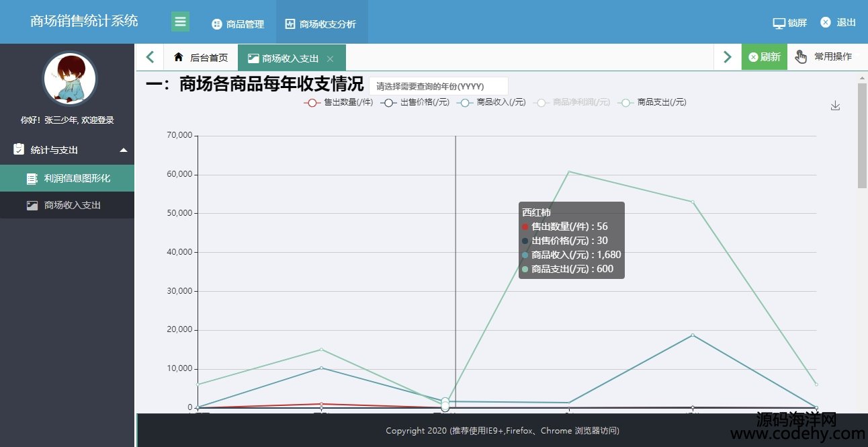Open the 商场收支分析 top menu
Screen dimensions: 868x447
pos(320,24)
